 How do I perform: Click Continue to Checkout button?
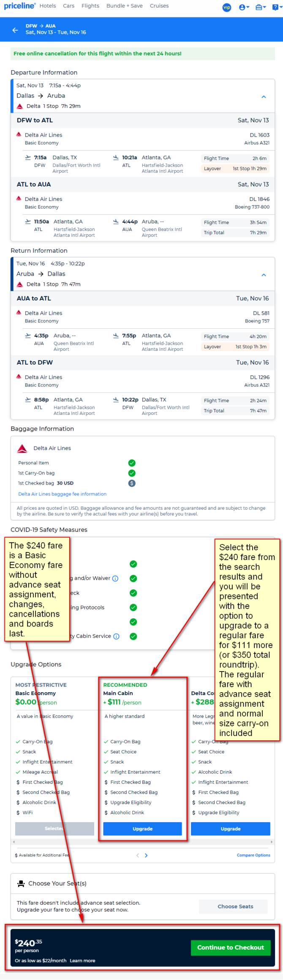(x=231, y=948)
